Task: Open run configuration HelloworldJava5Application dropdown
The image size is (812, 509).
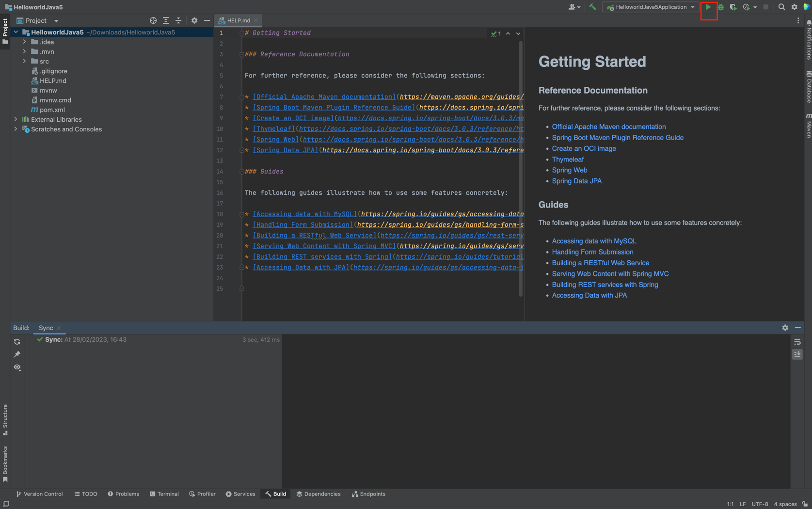Action: tap(651, 7)
